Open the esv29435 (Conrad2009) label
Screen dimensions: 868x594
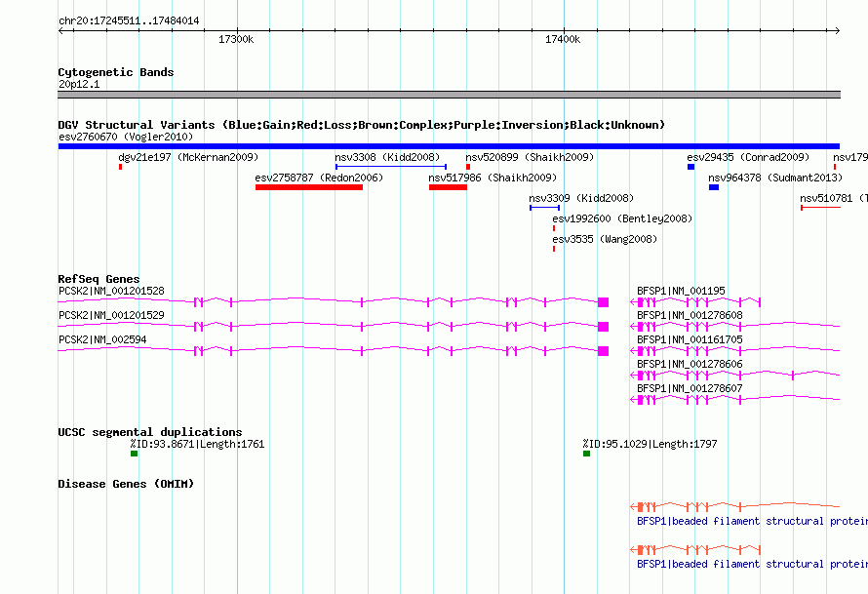pyautogui.click(x=748, y=157)
